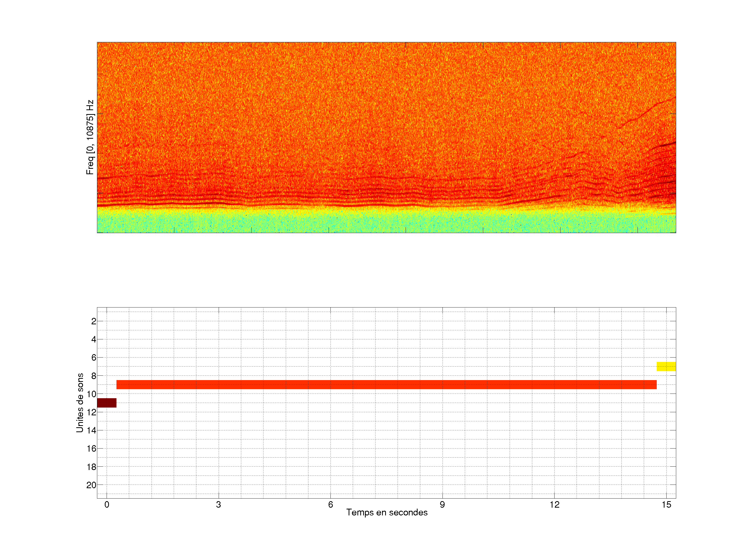This screenshot has height=560, width=747.
Task: Click the x-axis tick label 15
Action: (666, 505)
